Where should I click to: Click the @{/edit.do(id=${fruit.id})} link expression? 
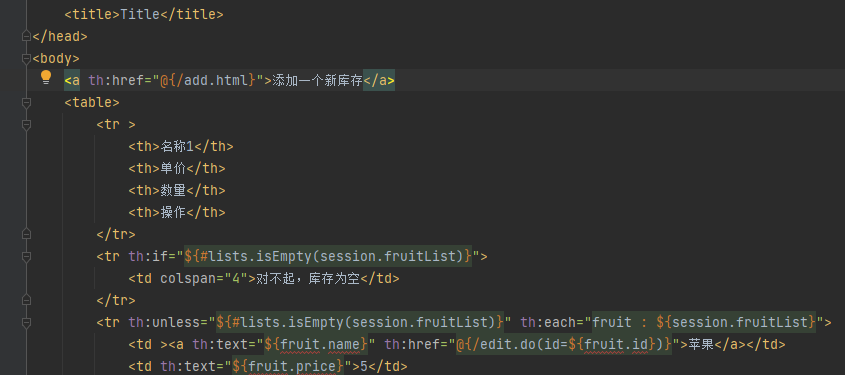pos(564,344)
